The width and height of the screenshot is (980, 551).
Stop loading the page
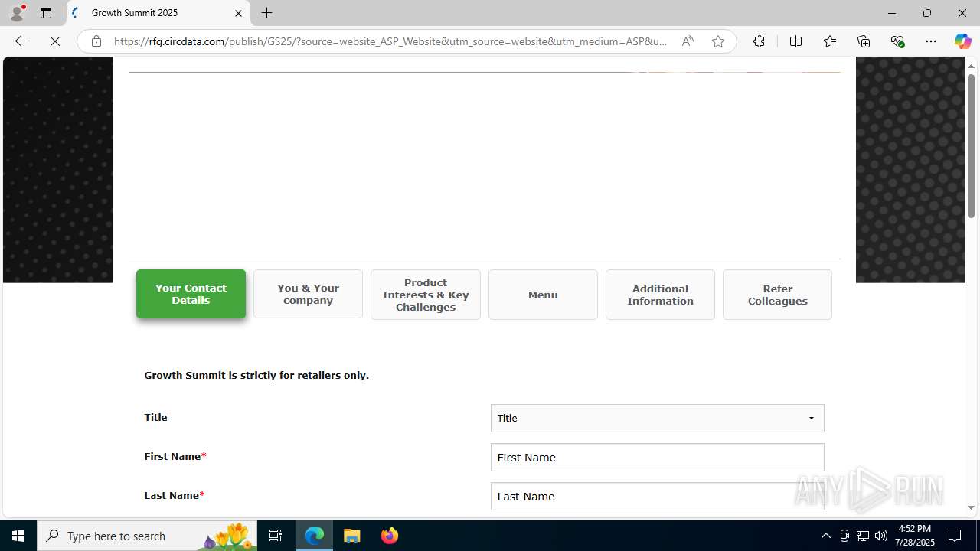pyautogui.click(x=55, y=41)
